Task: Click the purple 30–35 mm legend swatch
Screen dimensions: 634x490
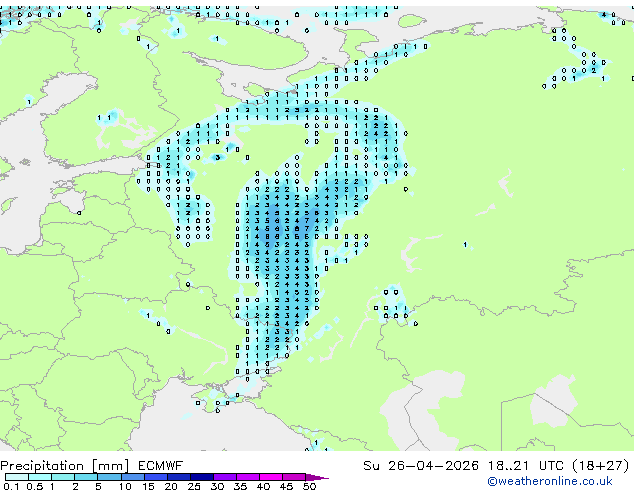Action: pyautogui.click(x=225, y=477)
